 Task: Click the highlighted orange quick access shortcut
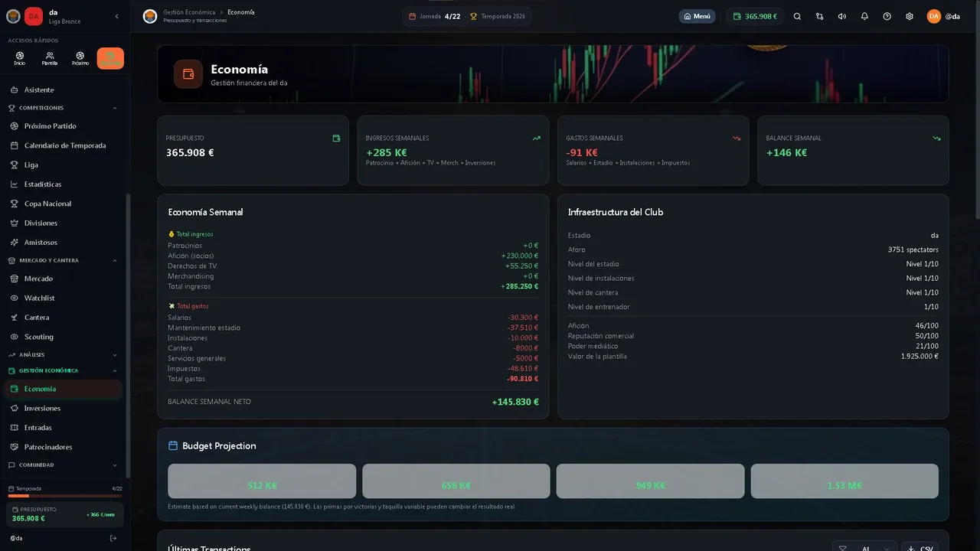point(110,58)
